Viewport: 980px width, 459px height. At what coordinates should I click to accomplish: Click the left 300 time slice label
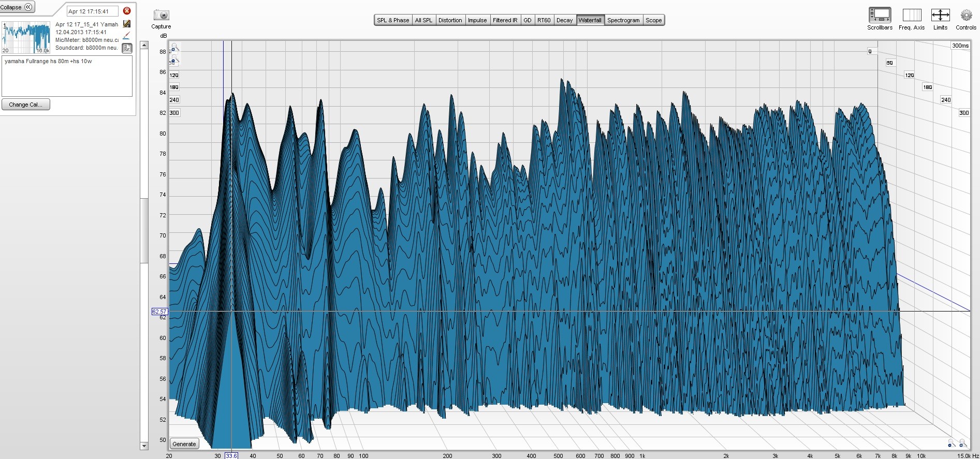[174, 113]
